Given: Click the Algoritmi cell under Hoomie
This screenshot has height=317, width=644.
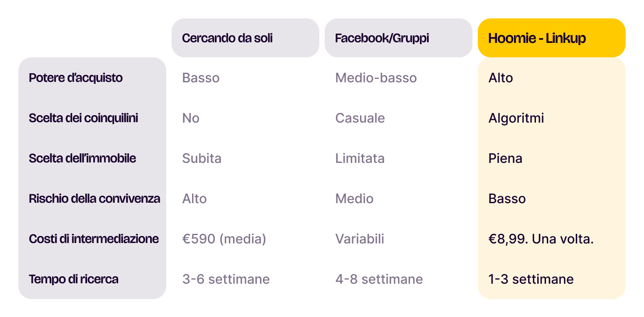Looking at the screenshot, I should click(516, 118).
